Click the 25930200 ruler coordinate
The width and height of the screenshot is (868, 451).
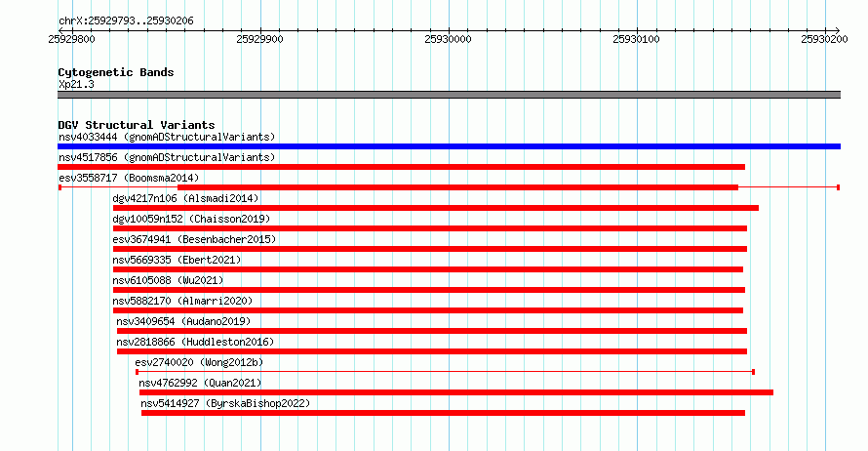pos(824,39)
